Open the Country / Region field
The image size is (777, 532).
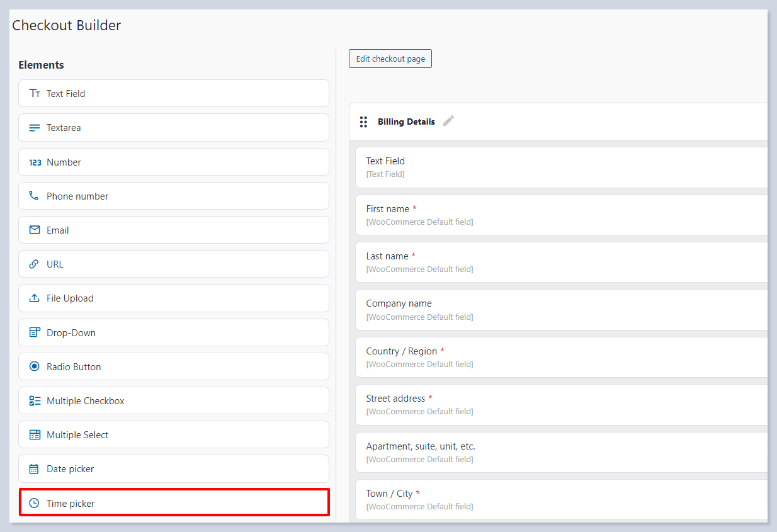click(x=560, y=357)
